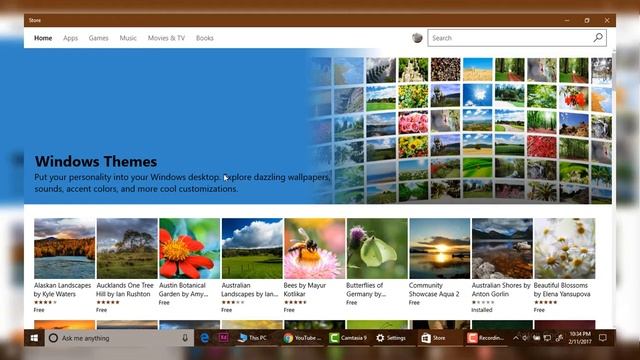The height and width of the screenshot is (360, 640).
Task: Click 'Beautiful Blossoms by Elena Yansupova' title
Action: coord(562,289)
